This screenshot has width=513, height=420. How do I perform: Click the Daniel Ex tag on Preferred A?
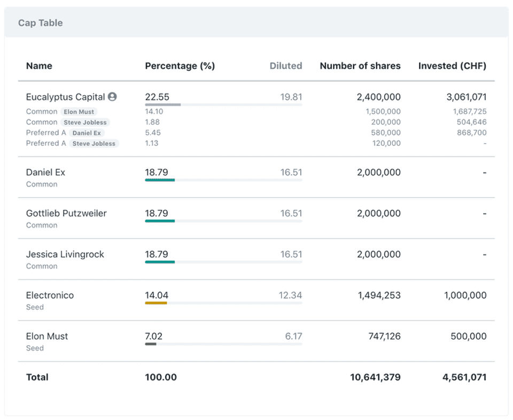[87, 133]
